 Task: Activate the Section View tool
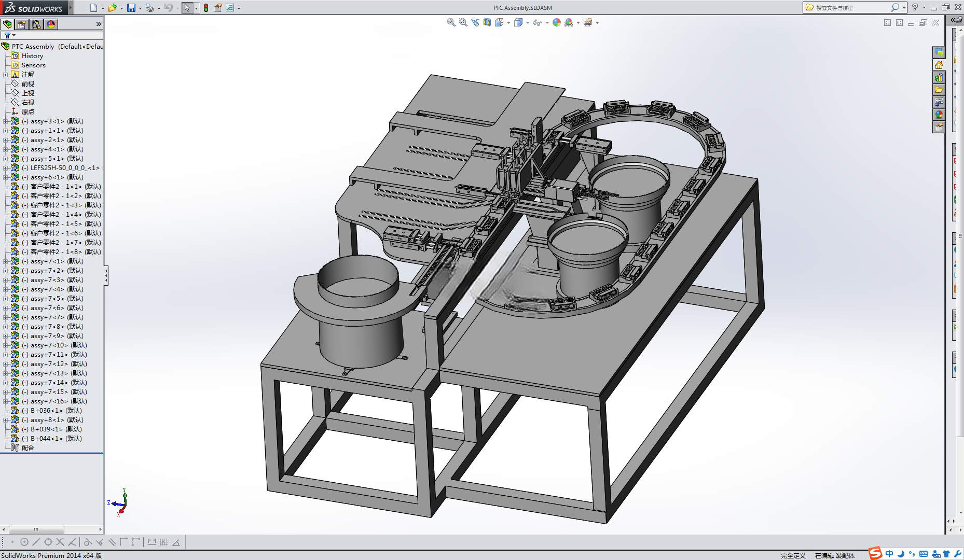tap(487, 22)
